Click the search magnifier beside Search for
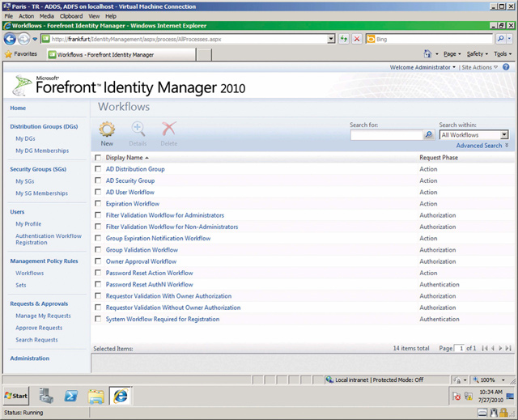Viewport: 518px width, 420px height. click(428, 134)
